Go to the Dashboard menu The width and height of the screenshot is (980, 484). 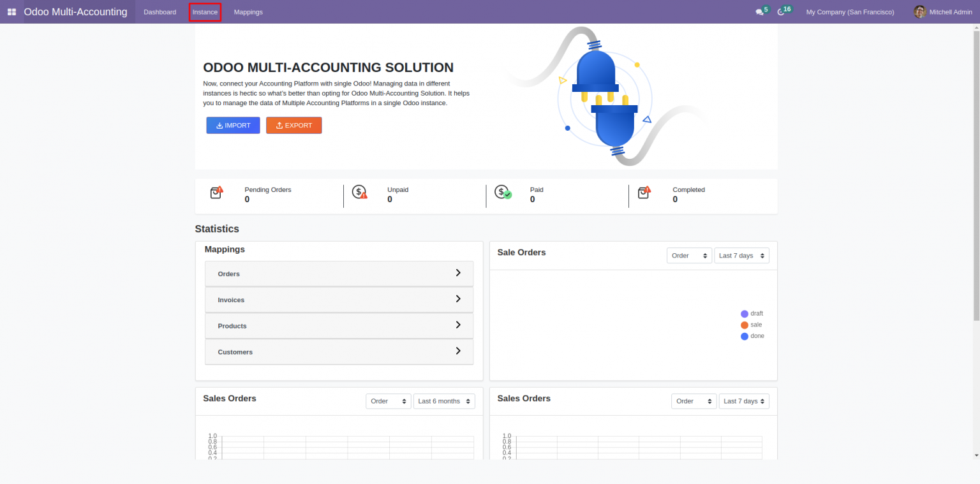pyautogui.click(x=160, y=12)
